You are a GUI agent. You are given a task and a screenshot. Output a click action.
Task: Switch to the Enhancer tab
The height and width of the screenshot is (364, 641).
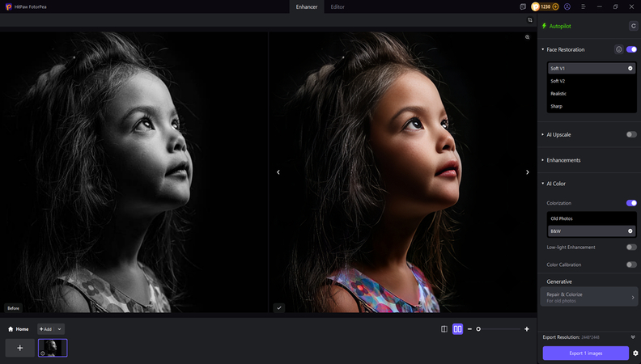point(307,7)
